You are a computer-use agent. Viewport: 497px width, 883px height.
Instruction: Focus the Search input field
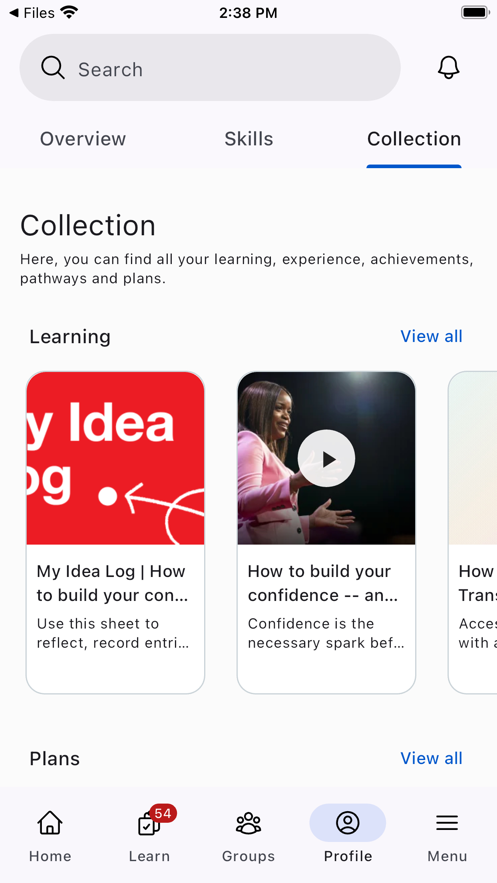(x=210, y=68)
